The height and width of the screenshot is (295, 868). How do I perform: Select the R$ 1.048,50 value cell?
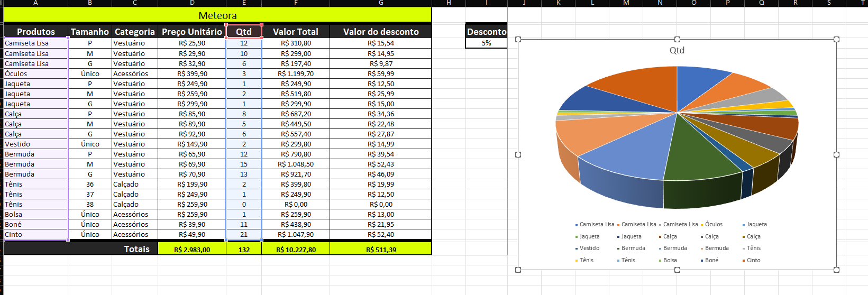pos(296,164)
